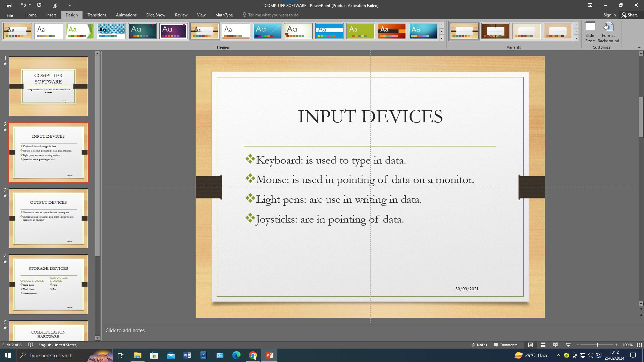Fit slide to current window icon
Viewport: 644px width, 362px height.
(639, 345)
